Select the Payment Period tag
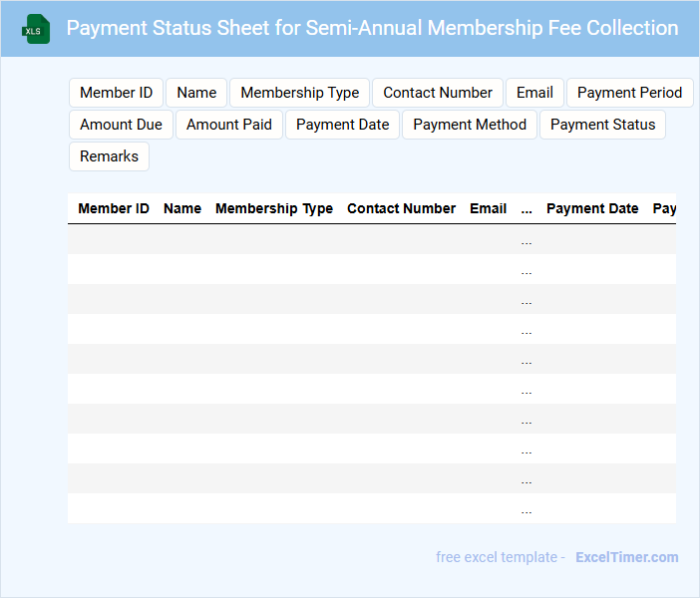 tap(629, 93)
